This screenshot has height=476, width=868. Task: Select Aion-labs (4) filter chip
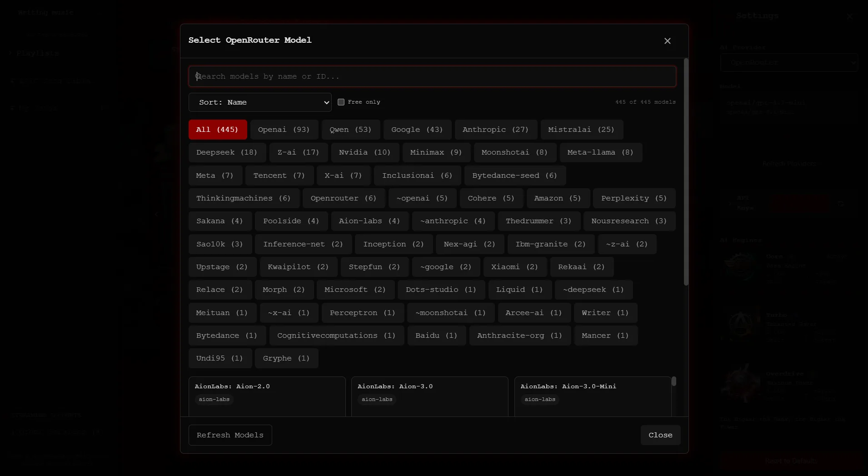370,221
